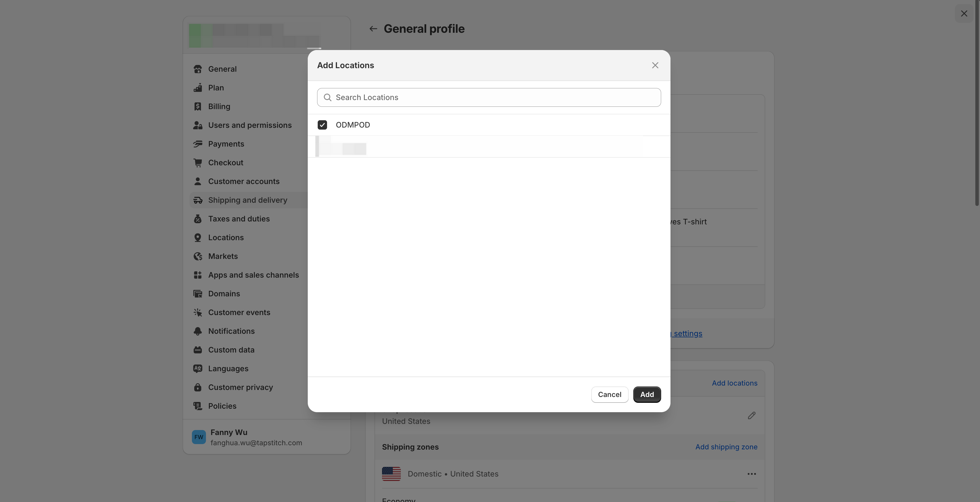The image size is (980, 502).
Task: Click the Customer privacy lock icon
Action: 197,387
